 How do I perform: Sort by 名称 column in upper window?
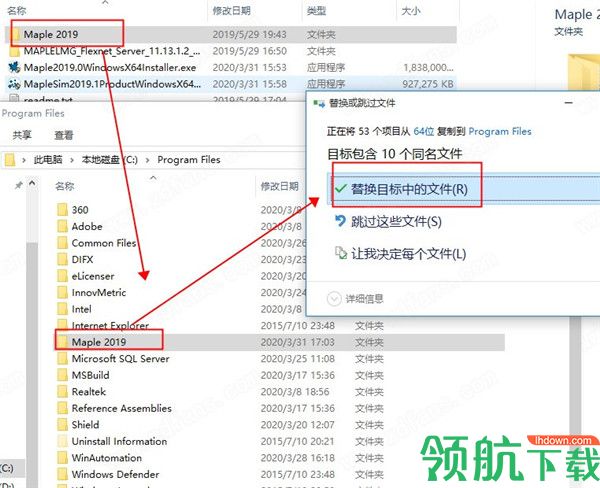pyautogui.click(x=16, y=11)
